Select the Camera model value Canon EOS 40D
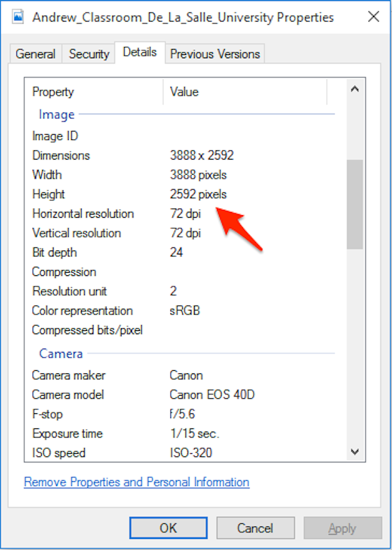 click(x=208, y=394)
